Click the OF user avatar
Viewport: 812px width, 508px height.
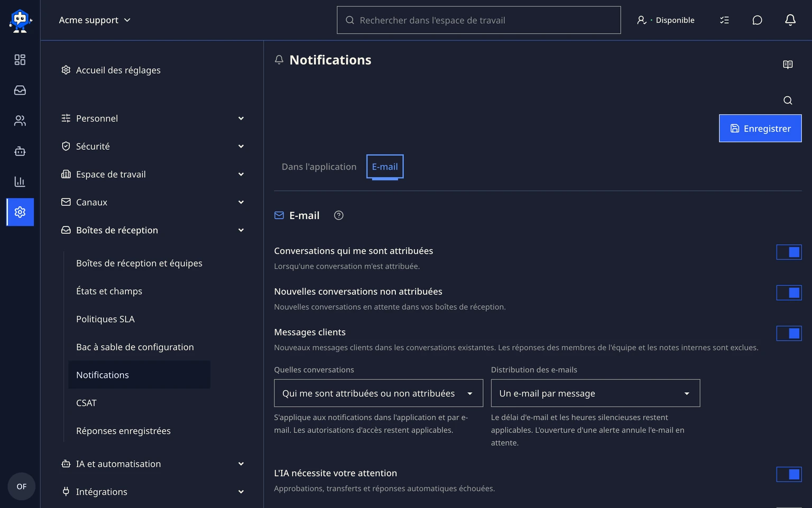[x=21, y=486]
